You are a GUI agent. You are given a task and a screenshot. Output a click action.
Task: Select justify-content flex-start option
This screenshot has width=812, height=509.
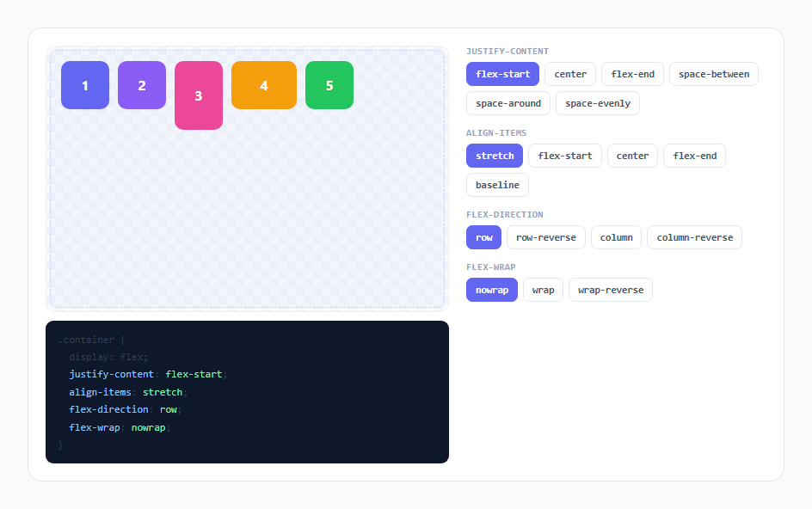(502, 74)
